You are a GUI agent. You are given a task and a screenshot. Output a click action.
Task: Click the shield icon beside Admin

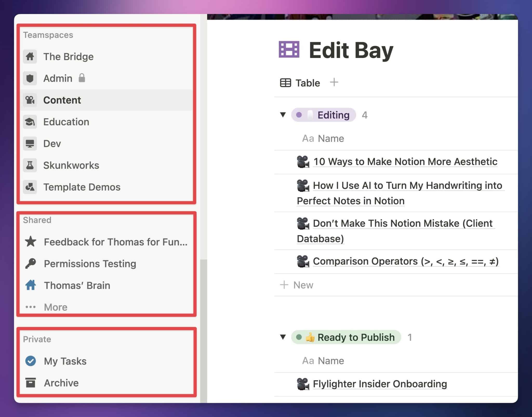point(30,78)
